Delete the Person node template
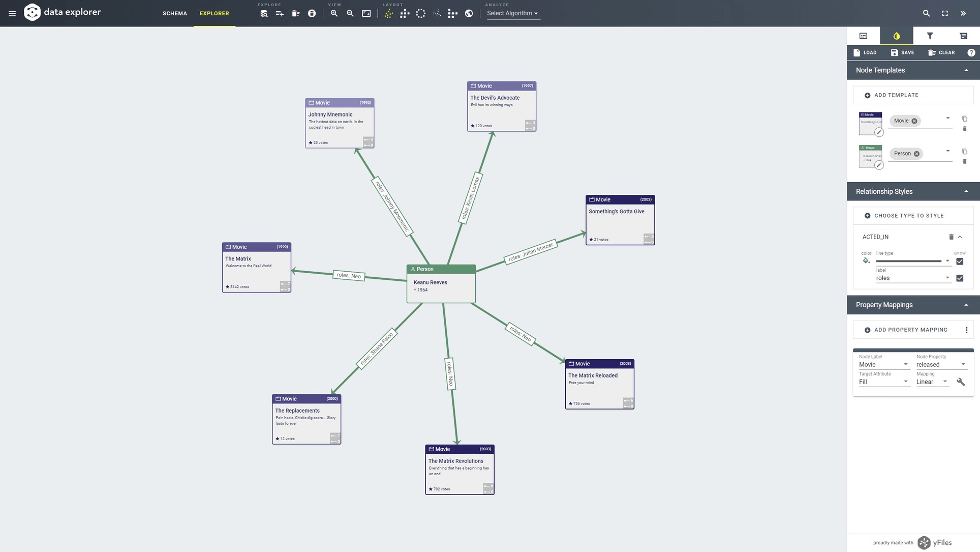This screenshot has width=980, height=552. 965,162
